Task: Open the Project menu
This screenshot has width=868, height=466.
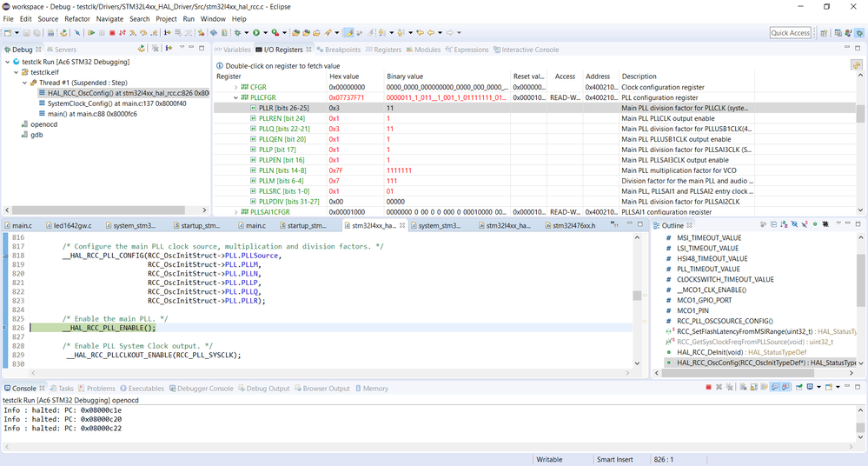Action: (166, 19)
